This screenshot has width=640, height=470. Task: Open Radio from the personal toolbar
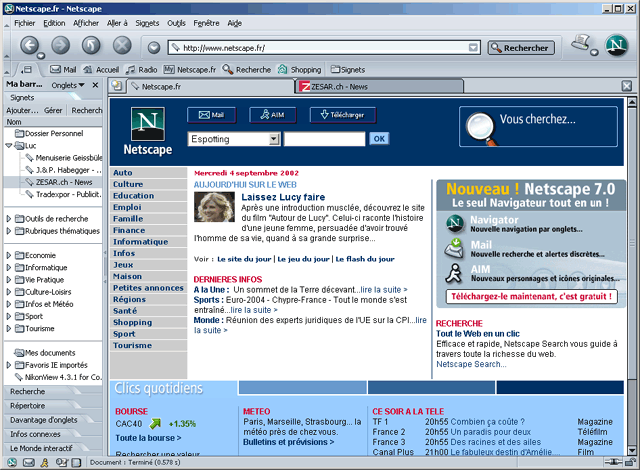click(142, 70)
